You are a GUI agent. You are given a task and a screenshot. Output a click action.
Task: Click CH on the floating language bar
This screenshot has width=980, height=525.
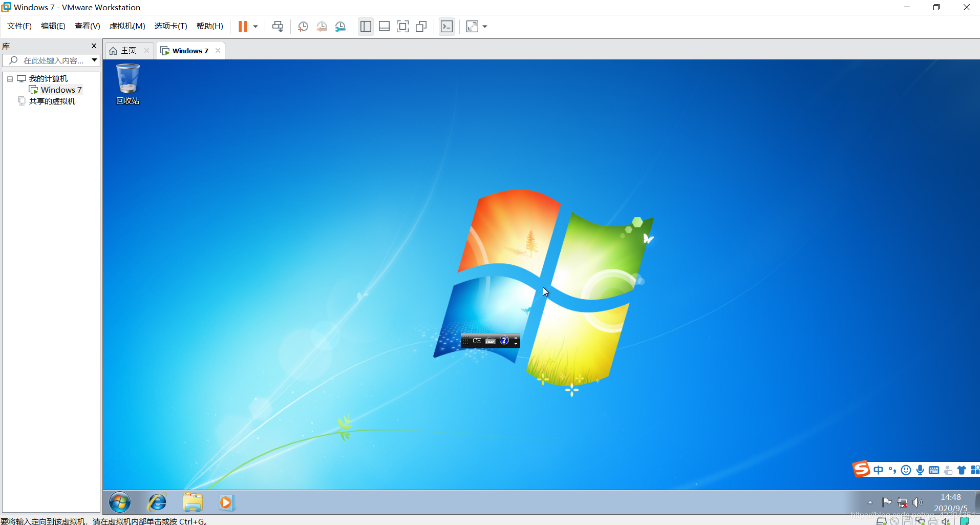coord(477,341)
